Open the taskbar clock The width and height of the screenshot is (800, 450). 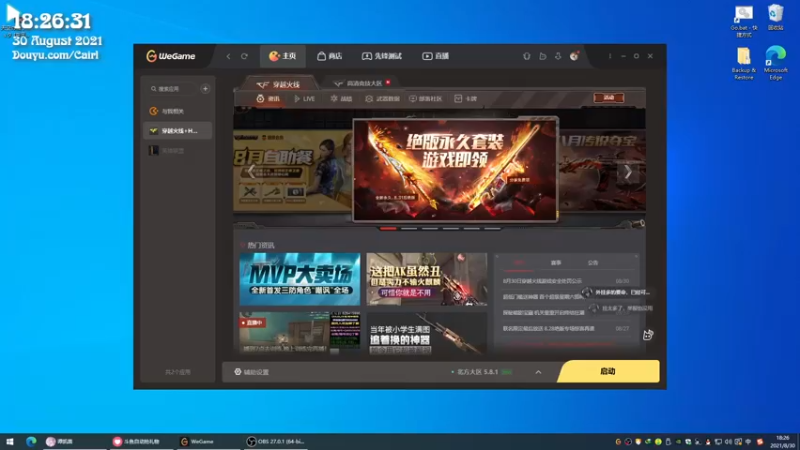782,441
